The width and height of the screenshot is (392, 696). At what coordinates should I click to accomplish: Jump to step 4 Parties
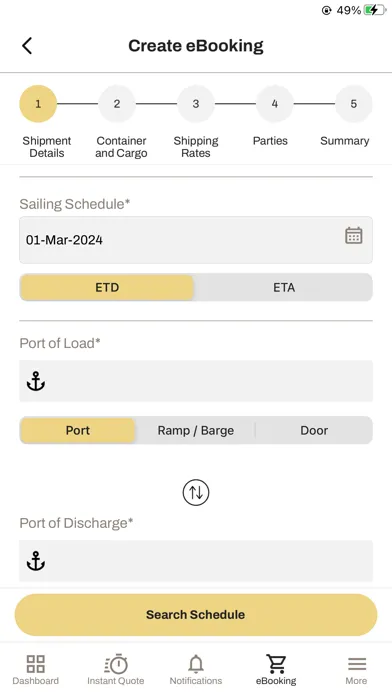point(275,104)
